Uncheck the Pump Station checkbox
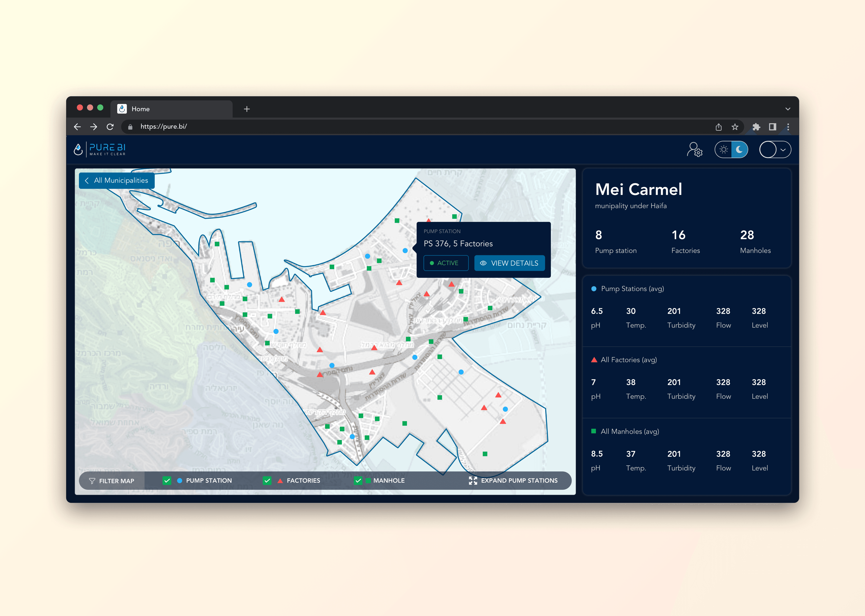 tap(167, 481)
